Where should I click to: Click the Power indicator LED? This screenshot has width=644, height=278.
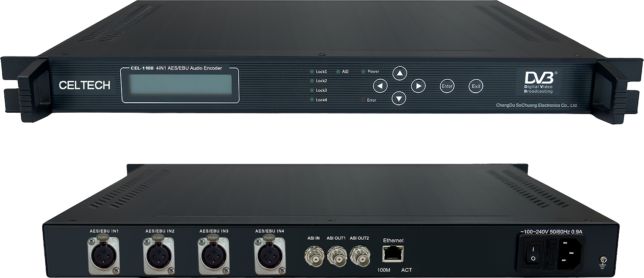click(x=363, y=71)
